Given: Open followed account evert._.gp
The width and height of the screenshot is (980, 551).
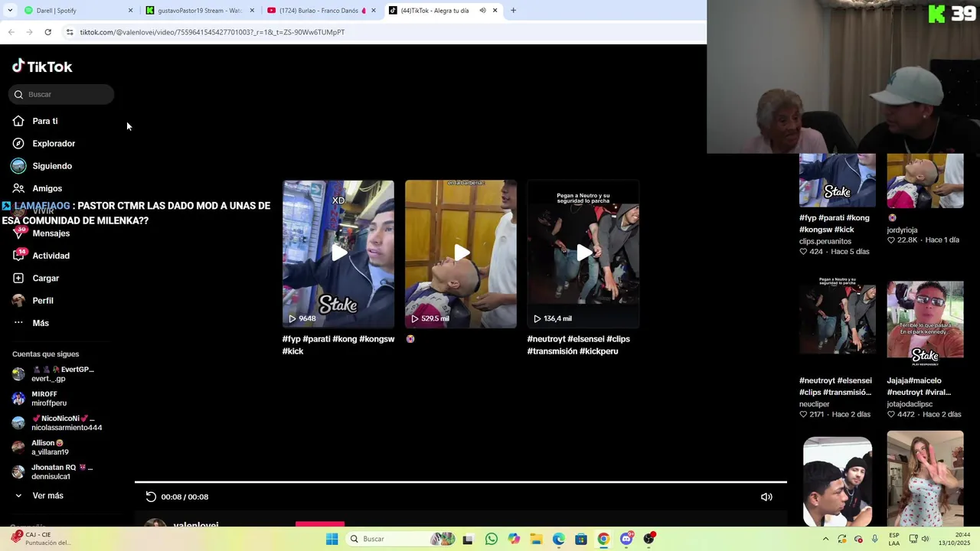Looking at the screenshot, I should point(53,374).
